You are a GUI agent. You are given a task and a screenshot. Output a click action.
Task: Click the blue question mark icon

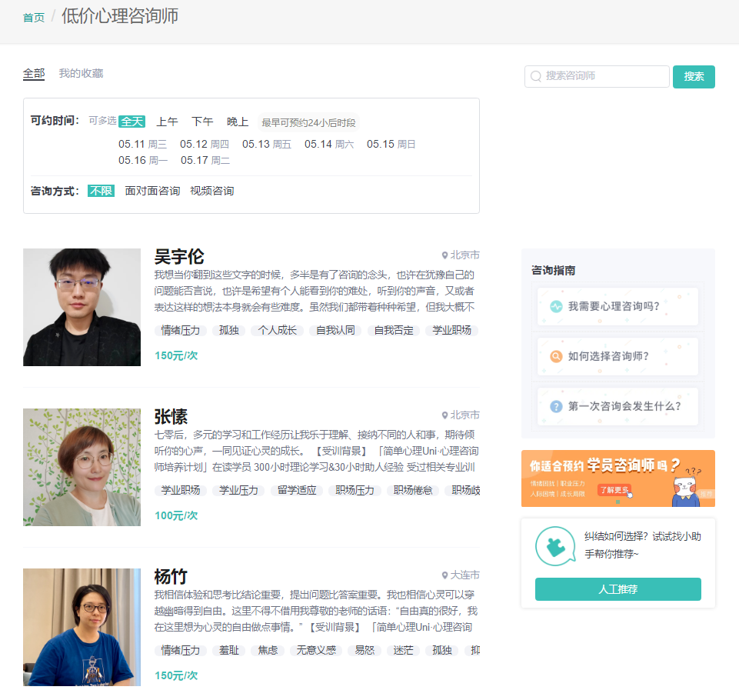click(556, 406)
